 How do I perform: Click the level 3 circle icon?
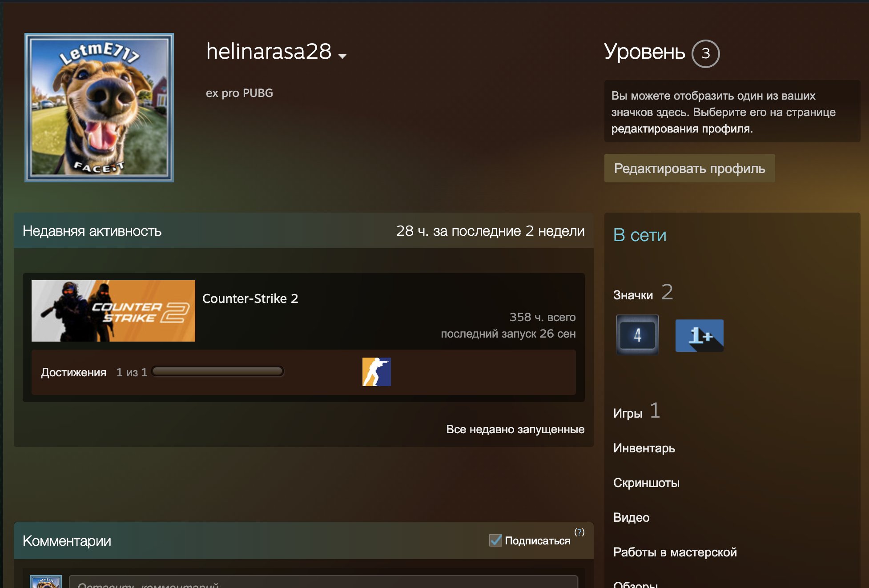[705, 54]
